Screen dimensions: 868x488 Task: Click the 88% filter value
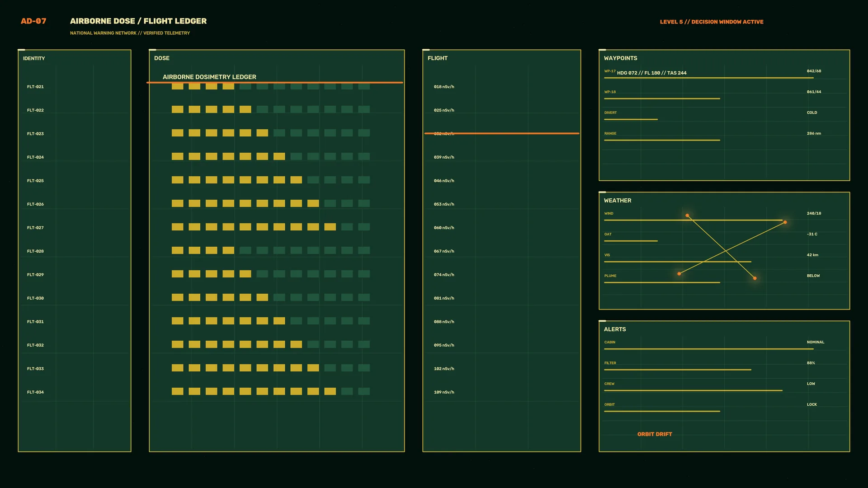[x=811, y=363]
